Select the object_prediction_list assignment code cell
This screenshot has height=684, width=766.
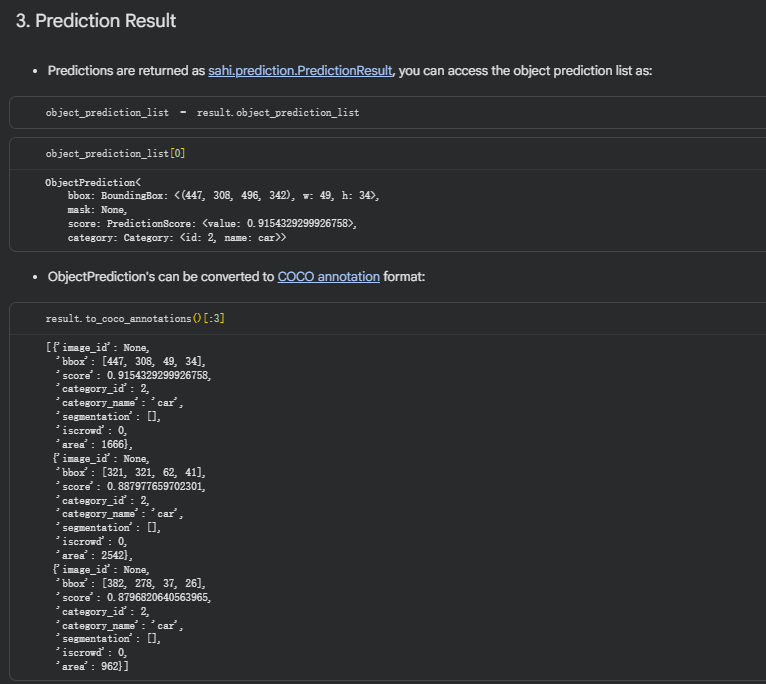coord(388,113)
